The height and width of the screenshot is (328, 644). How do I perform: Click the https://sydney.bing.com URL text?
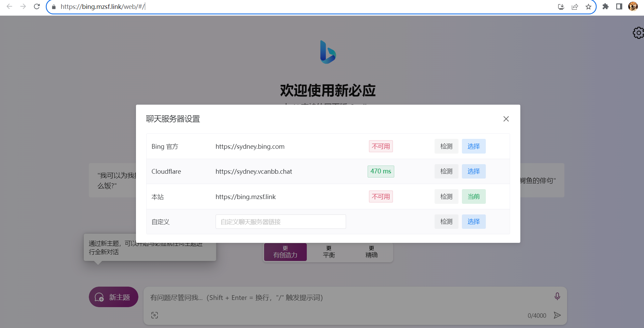click(x=250, y=146)
